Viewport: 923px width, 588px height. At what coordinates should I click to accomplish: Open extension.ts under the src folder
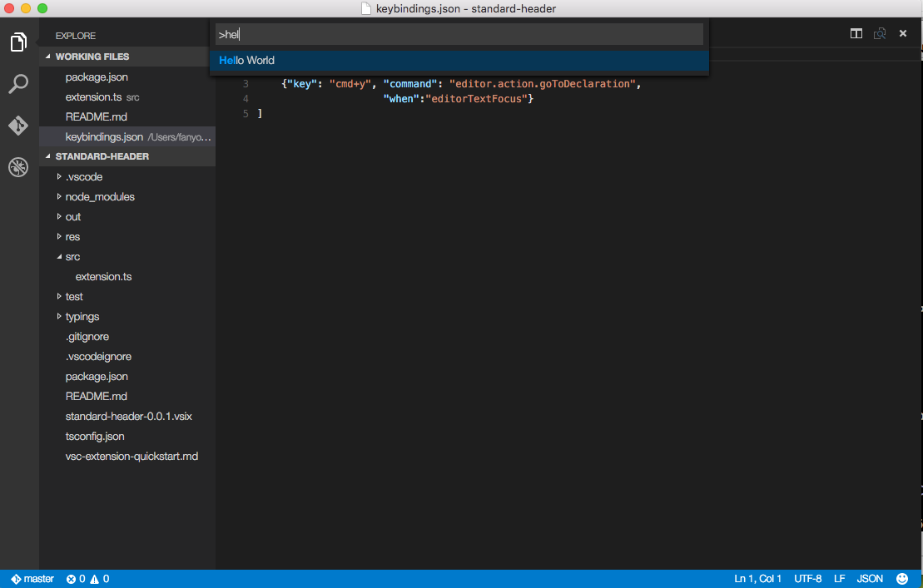tap(127, 276)
